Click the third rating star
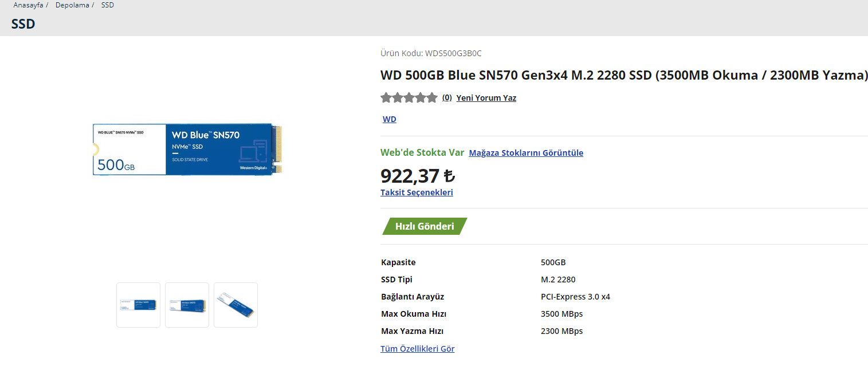The width and height of the screenshot is (868, 370). (x=409, y=98)
